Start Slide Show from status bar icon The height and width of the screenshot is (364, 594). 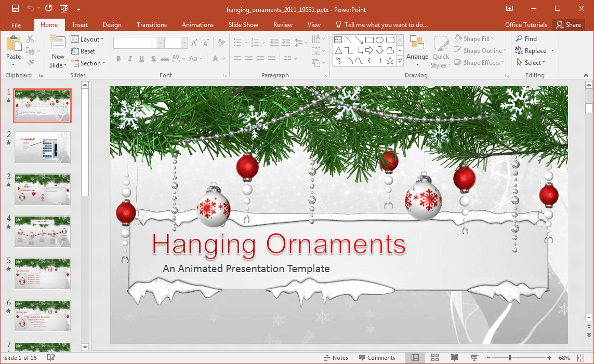474,358
